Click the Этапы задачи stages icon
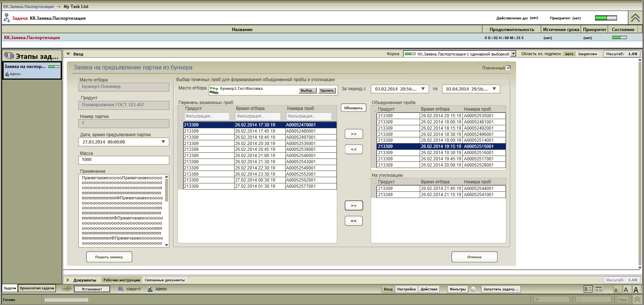This screenshot has width=644, height=305. point(9,56)
